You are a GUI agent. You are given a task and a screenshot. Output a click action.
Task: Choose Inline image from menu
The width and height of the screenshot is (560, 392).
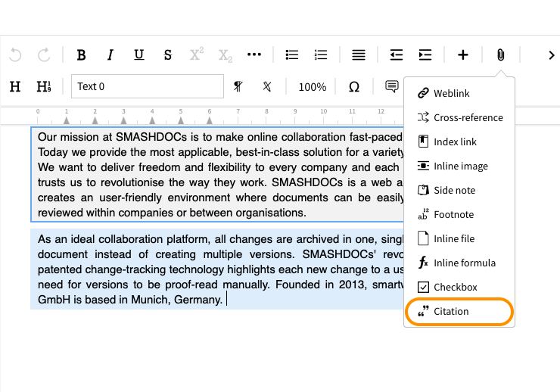(x=459, y=166)
